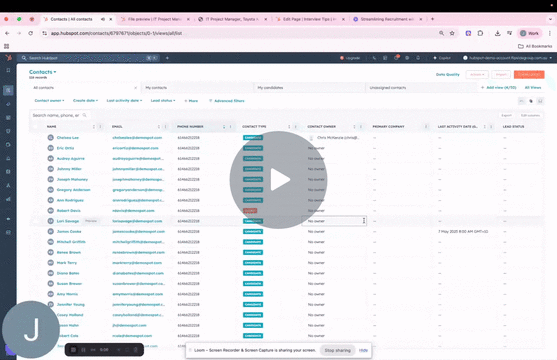Open the Actions dropdown button
The height and width of the screenshot is (360, 557).
[477, 75]
